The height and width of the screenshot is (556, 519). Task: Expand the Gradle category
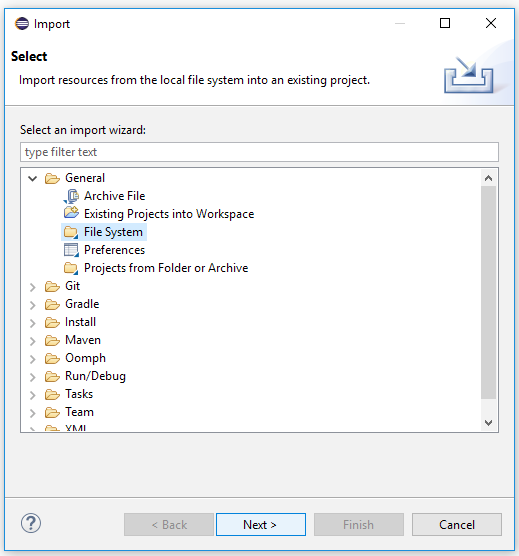[33, 305]
